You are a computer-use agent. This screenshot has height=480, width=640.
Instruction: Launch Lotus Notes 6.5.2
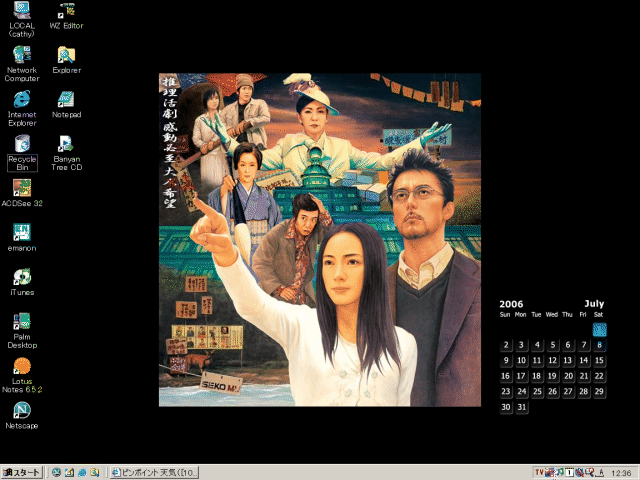22,366
